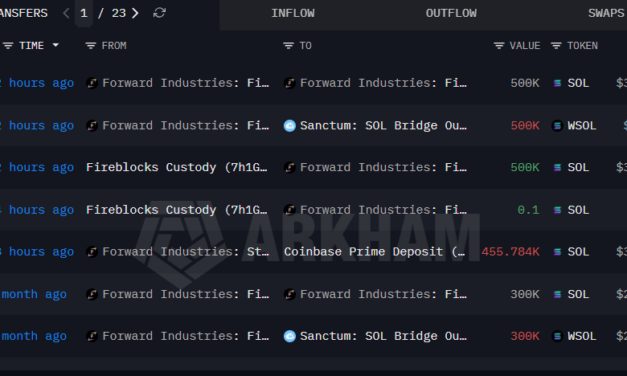Screen dimensions: 627x376
Task: Click SOL icon in the 0.1 row
Action: coord(557,210)
